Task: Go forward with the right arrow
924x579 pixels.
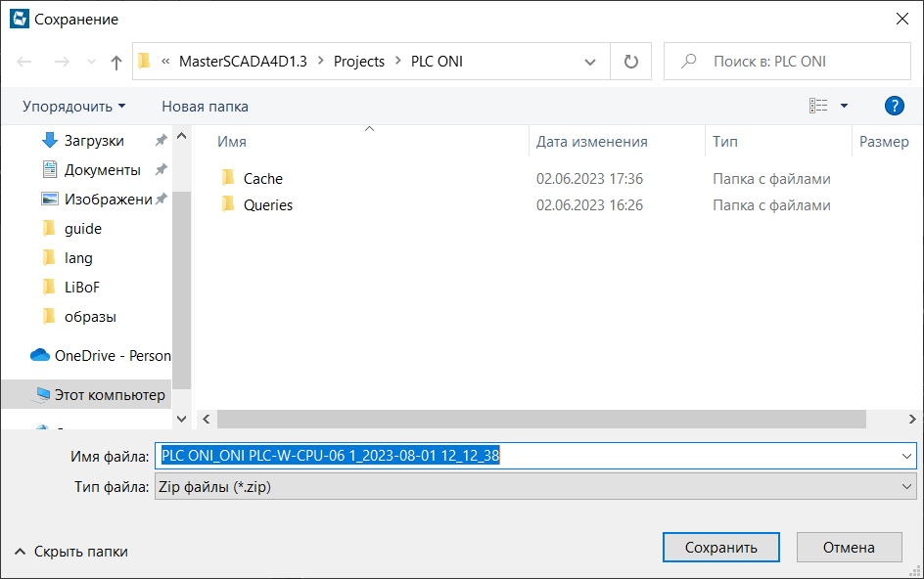Action: (x=62, y=62)
